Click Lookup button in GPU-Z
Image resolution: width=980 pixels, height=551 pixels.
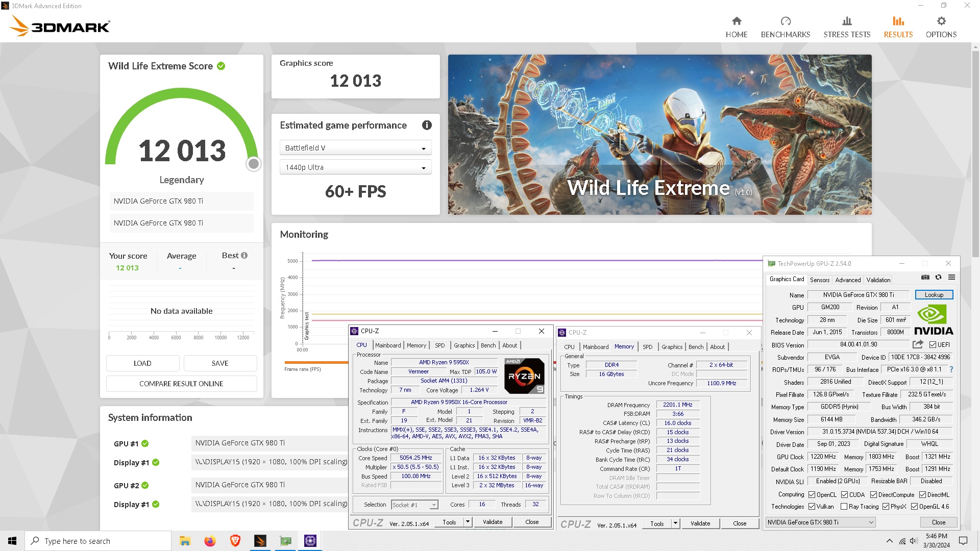(934, 295)
